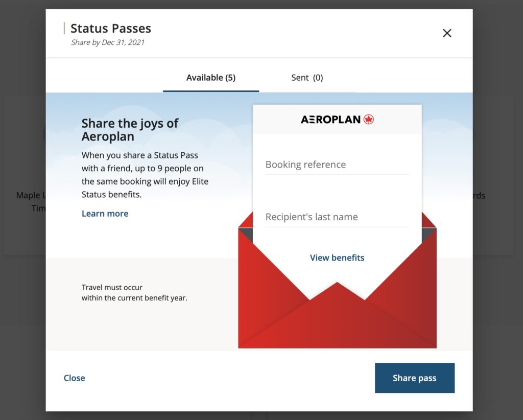
Task: Open the Learn more link
Action: click(x=105, y=214)
